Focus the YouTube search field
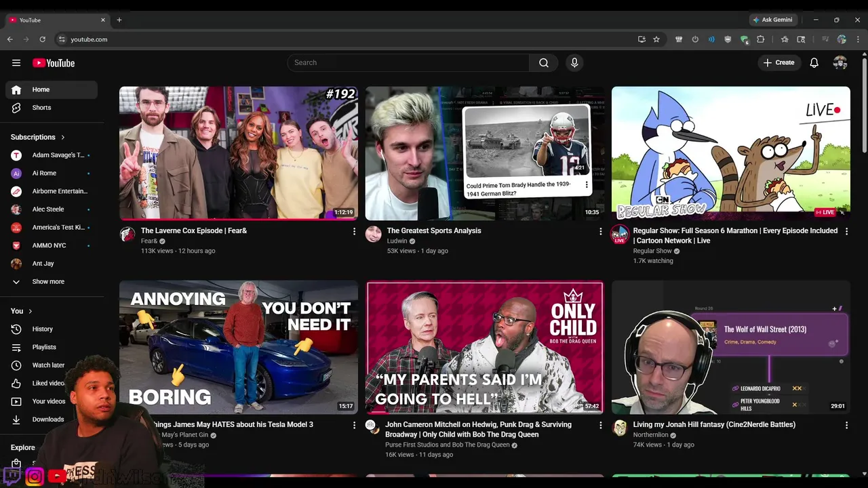The image size is (868, 488). click(408, 62)
